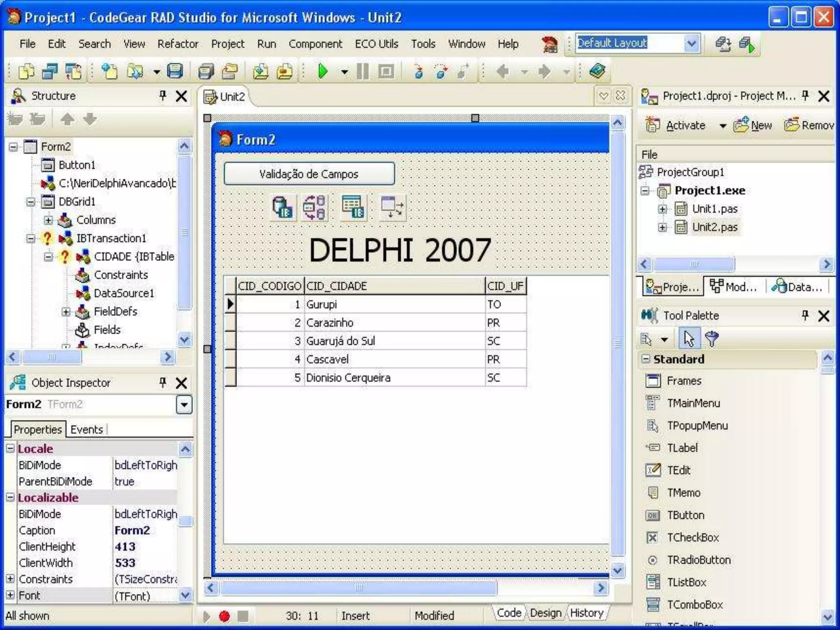Click the red macro record button
The image size is (840, 630).
point(224,616)
